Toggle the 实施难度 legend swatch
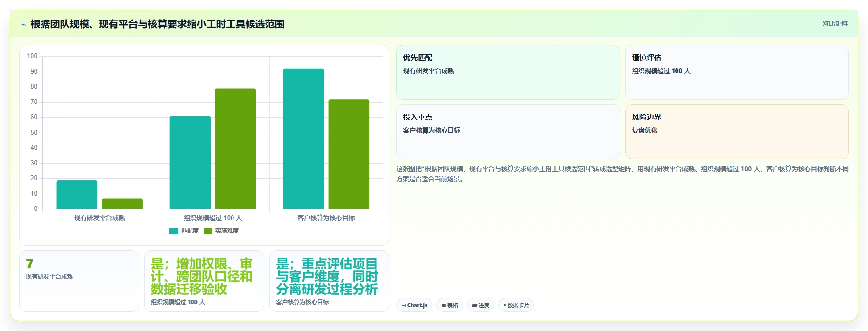Image resolution: width=868 pixels, height=331 pixels. click(x=208, y=231)
